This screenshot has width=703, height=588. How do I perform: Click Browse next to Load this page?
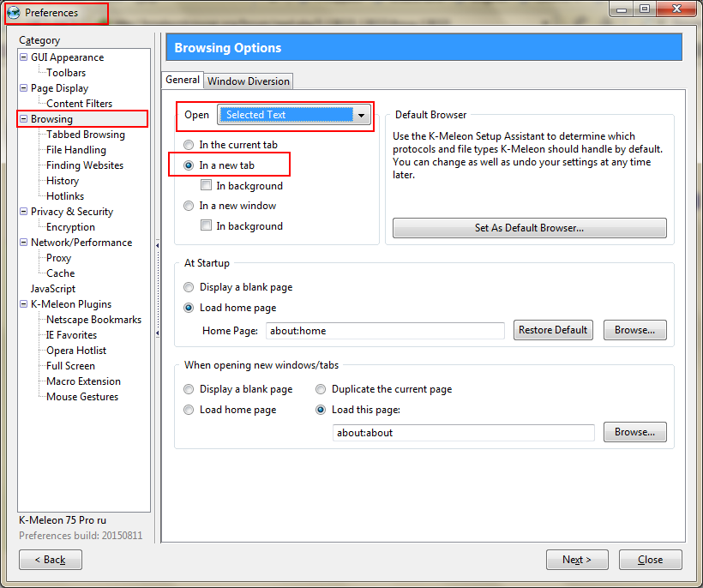pos(635,432)
